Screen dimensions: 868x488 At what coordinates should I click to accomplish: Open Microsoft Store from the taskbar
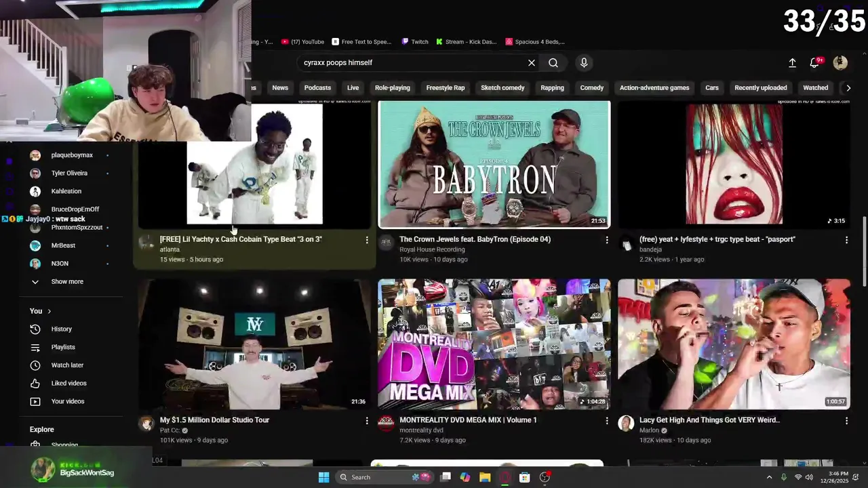(524, 477)
